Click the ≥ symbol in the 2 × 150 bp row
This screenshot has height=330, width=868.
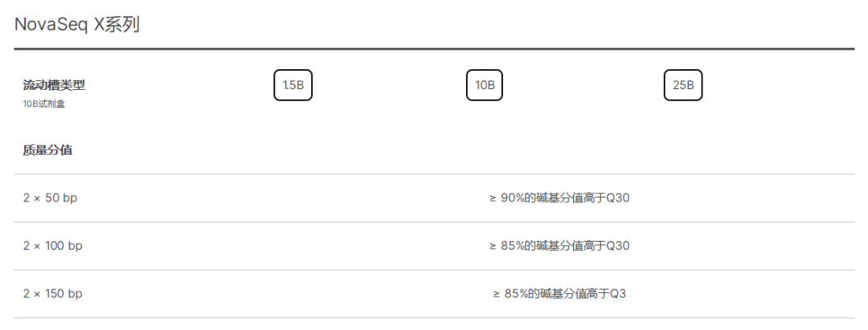[497, 294]
